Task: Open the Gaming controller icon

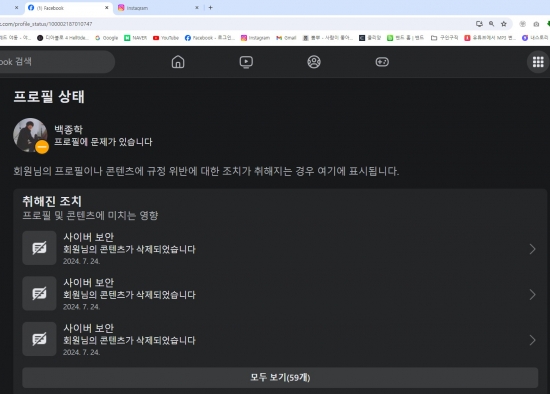Action: 382,62
